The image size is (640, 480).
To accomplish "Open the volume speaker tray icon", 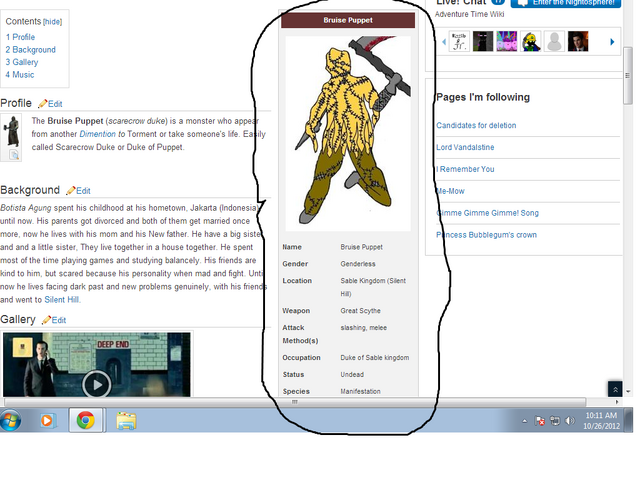I will (569, 420).
